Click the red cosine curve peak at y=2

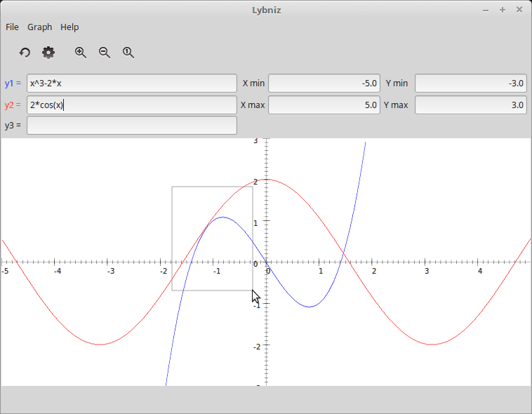[267, 180]
